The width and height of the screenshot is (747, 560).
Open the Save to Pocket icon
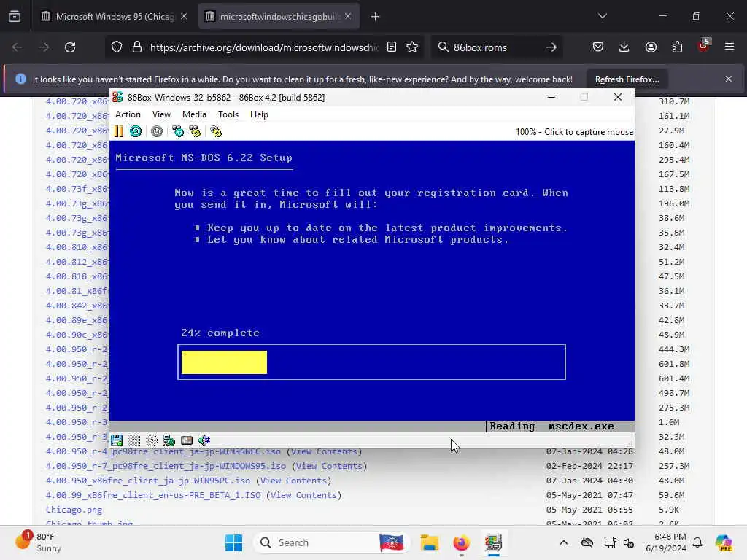tap(598, 47)
